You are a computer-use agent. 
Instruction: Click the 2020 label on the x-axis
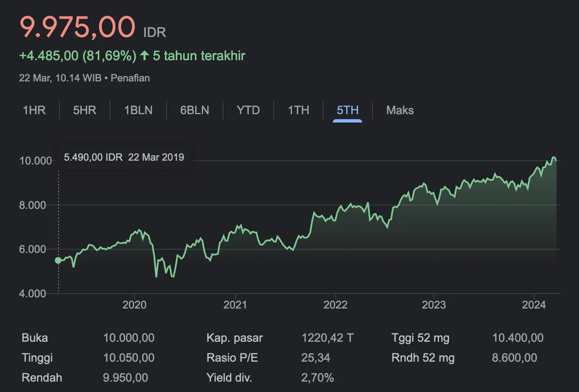[x=134, y=305]
